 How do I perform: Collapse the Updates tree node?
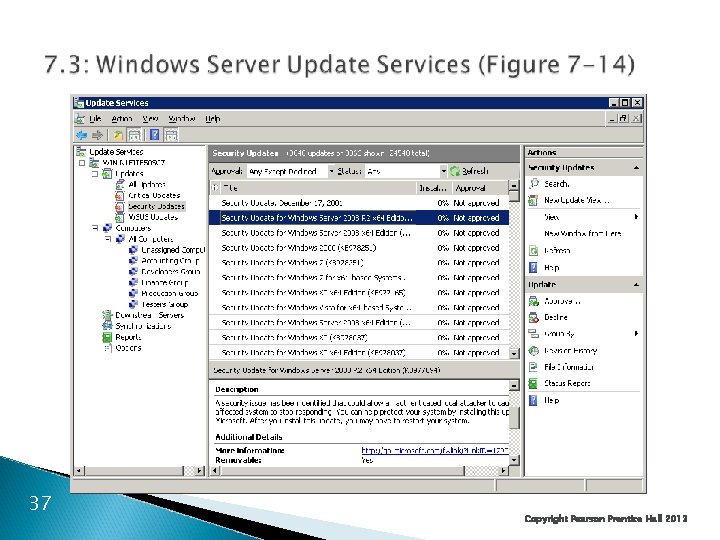(95, 174)
